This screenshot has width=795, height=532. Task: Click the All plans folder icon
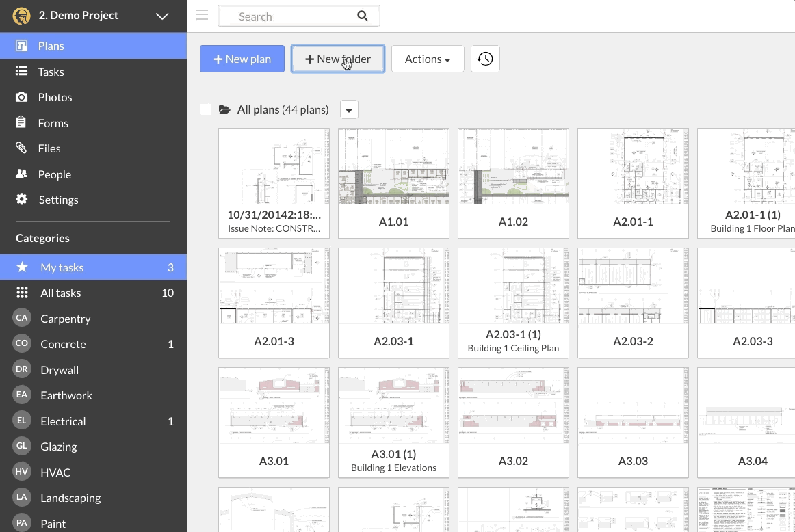point(224,109)
